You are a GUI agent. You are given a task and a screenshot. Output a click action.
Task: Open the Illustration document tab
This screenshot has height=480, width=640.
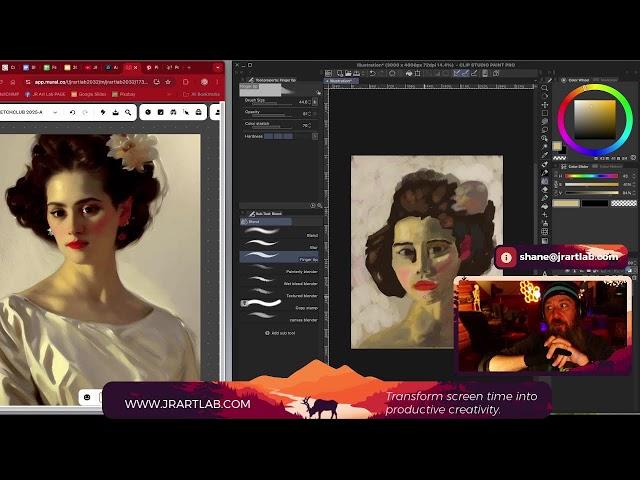(x=341, y=81)
